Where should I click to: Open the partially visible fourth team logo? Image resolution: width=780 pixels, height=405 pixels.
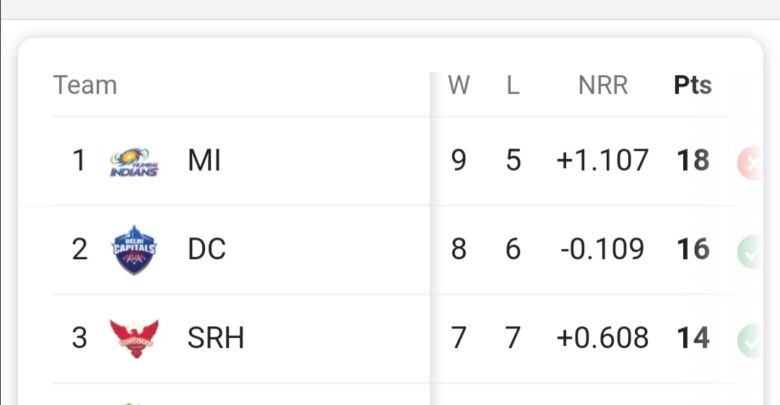click(130, 403)
